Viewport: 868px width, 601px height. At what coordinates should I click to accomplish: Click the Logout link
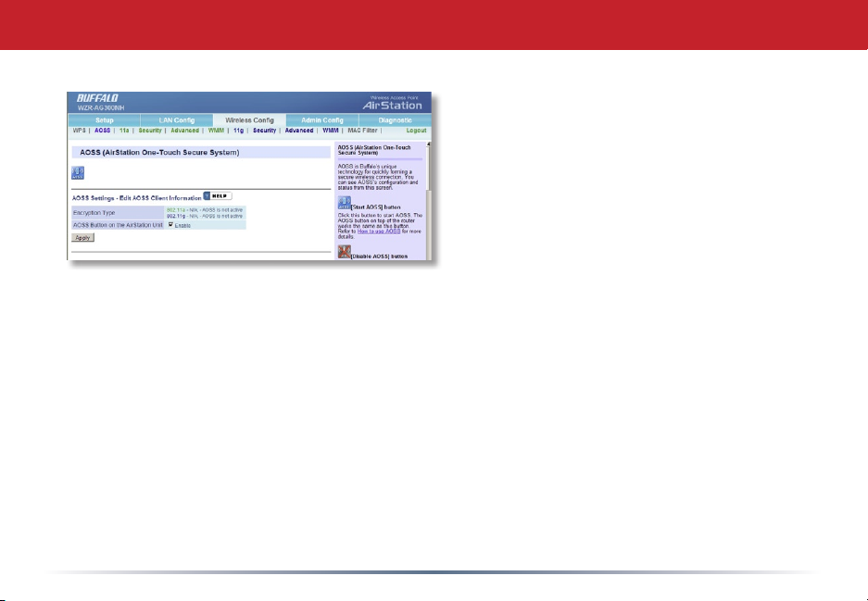coord(416,131)
